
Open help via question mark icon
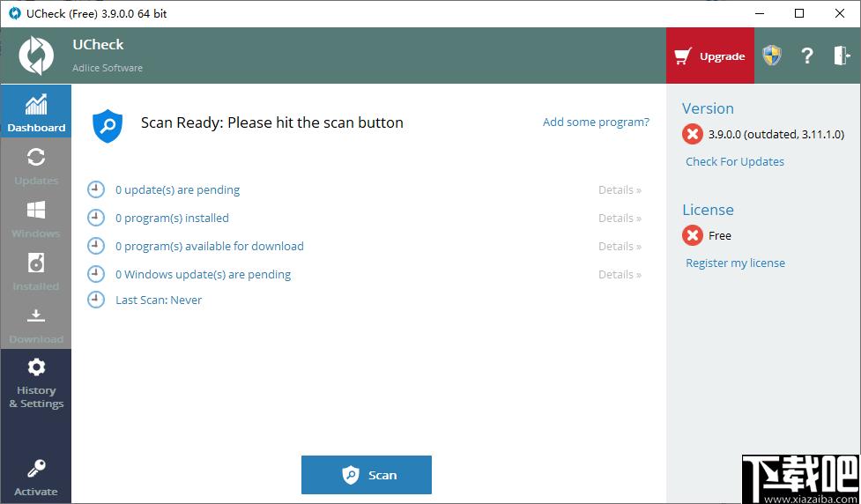806,56
